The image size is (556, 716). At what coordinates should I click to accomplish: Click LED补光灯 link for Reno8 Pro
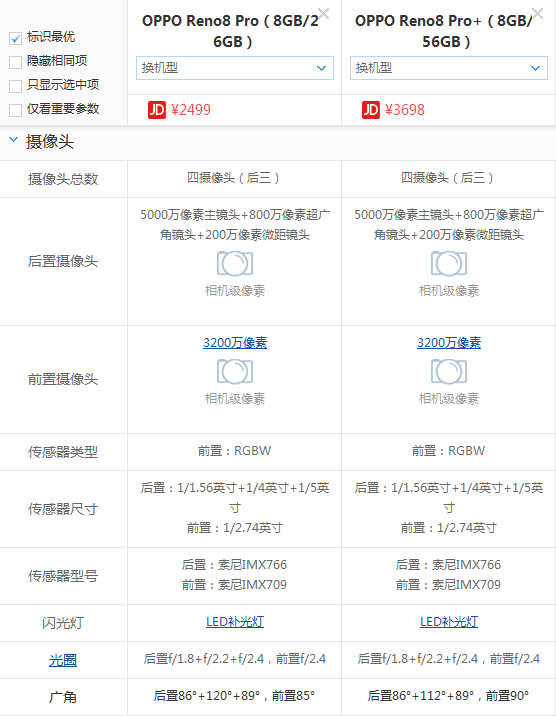(235, 622)
